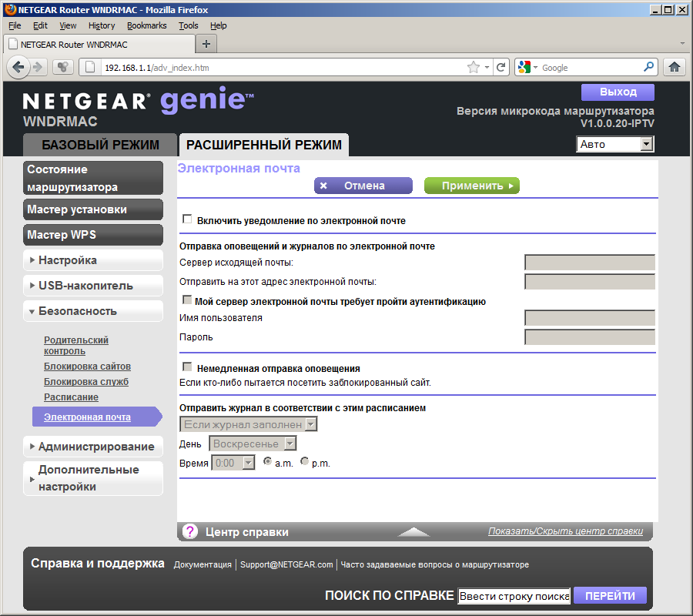Click the green Применить apply button

pos(472,186)
